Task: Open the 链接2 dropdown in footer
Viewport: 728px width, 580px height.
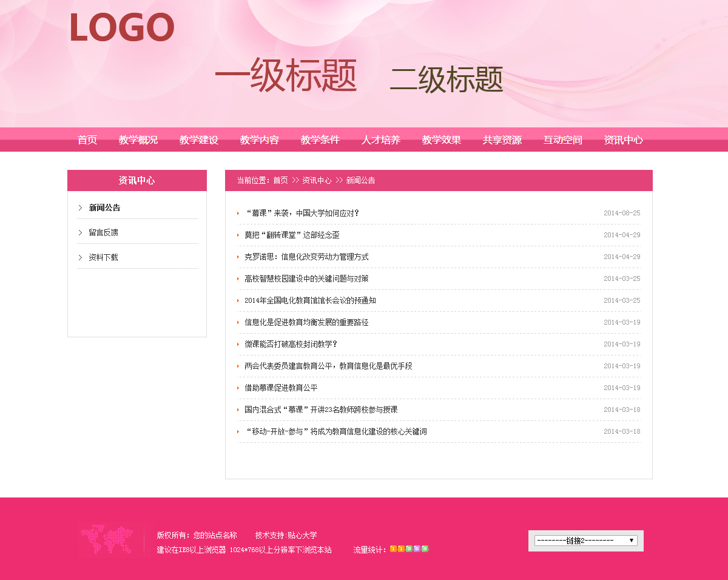Action: pyautogui.click(x=585, y=541)
